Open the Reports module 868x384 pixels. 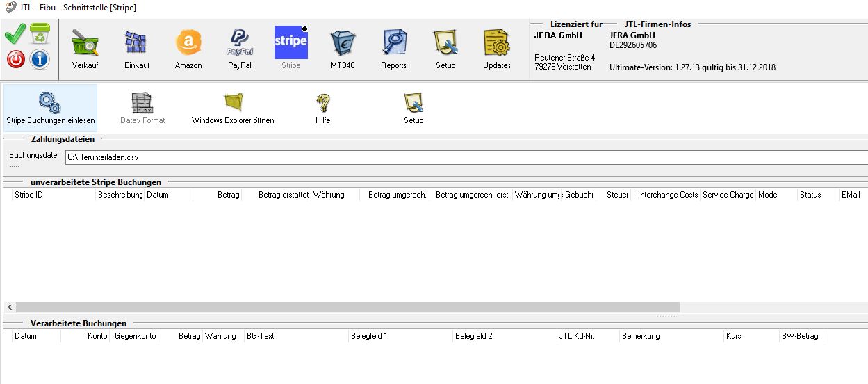click(x=394, y=49)
